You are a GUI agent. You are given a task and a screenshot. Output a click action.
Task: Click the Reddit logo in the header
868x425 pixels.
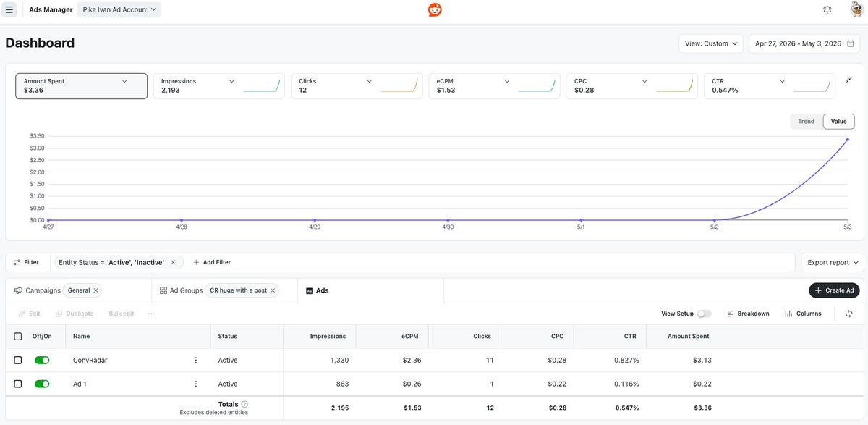tap(434, 9)
